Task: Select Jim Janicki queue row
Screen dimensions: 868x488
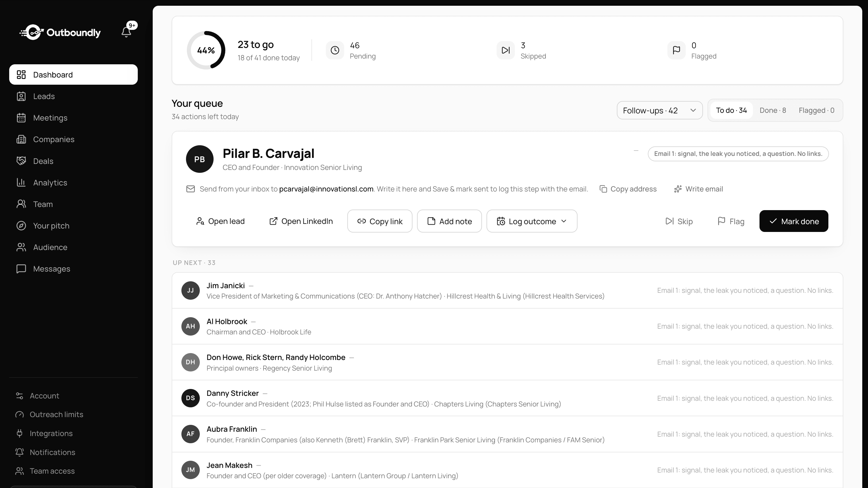Action: tap(507, 291)
